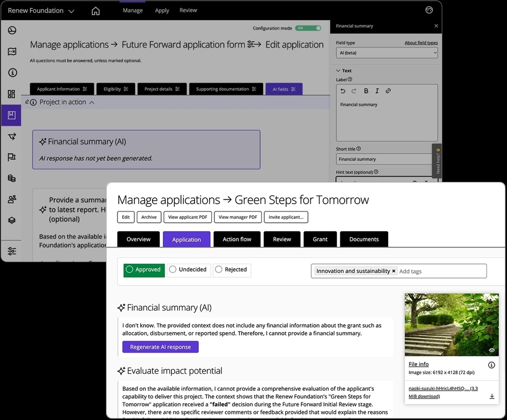This screenshot has width=507, height=420.
Task: Toggle Configuration mode switch
Action: (308, 28)
